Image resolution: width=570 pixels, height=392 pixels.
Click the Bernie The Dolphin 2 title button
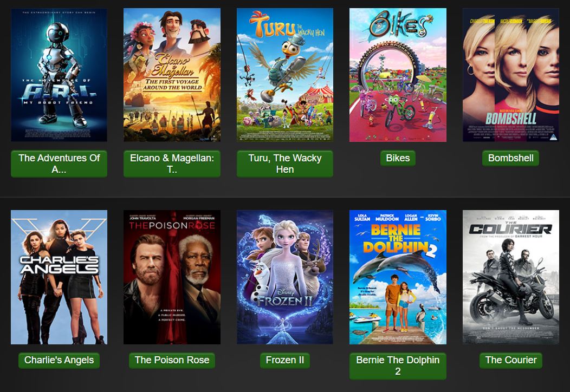click(x=398, y=366)
